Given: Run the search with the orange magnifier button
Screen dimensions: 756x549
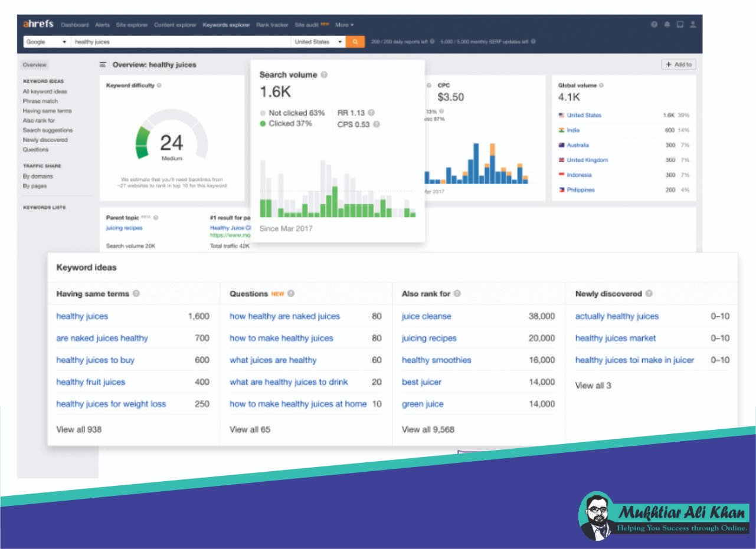Looking at the screenshot, I should pos(354,42).
